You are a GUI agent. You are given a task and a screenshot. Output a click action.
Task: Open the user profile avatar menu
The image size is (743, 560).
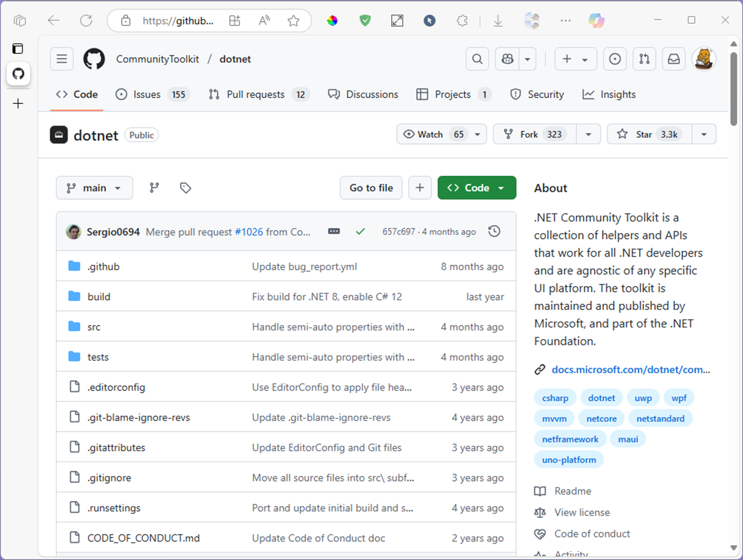704,59
